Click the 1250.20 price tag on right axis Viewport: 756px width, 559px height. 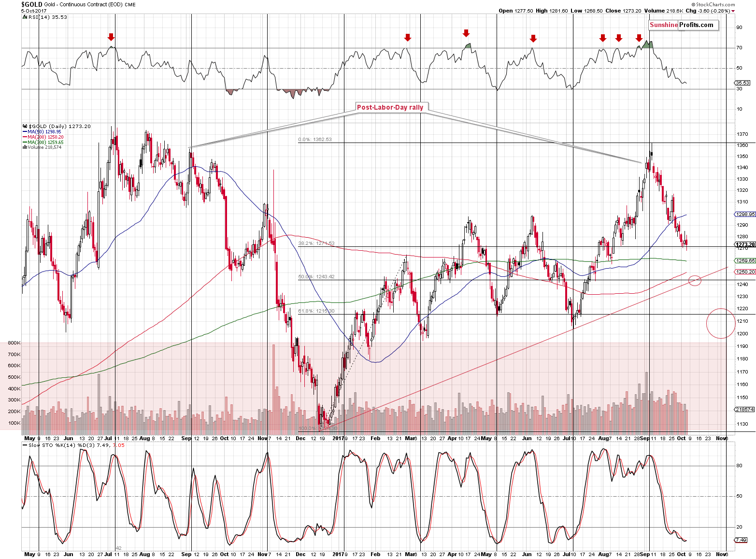coord(745,272)
